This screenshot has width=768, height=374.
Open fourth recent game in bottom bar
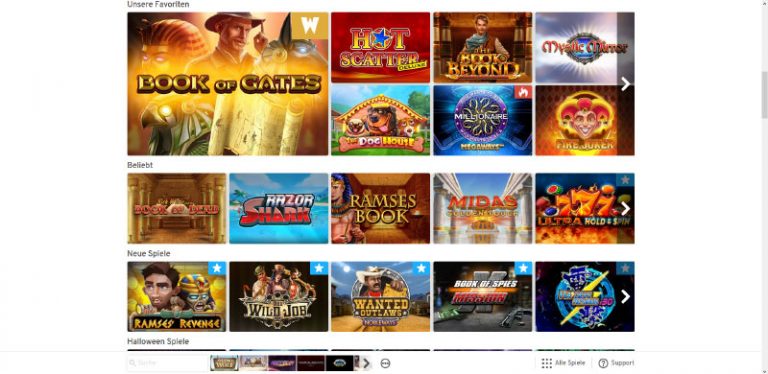tap(311, 363)
